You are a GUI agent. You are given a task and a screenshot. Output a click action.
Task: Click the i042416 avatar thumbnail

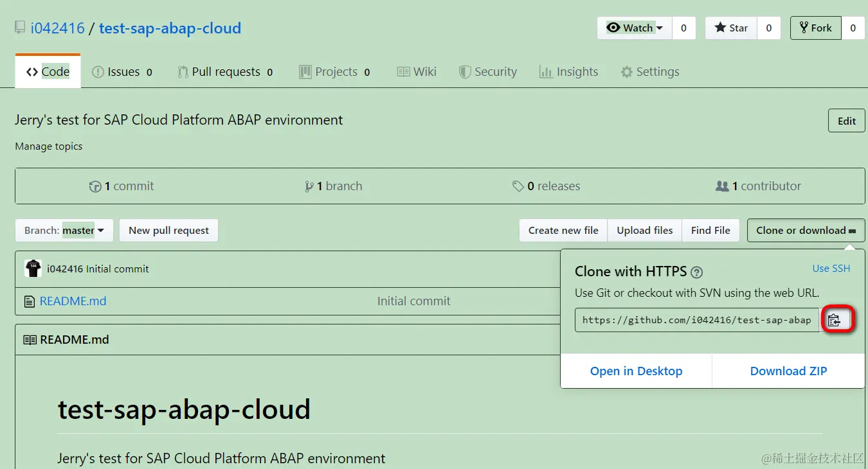(33, 269)
